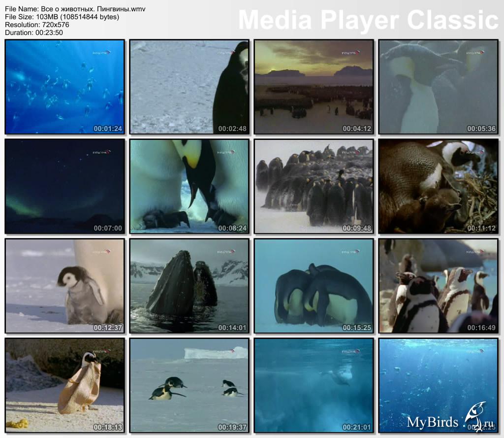The image size is (504, 438).
Task: Click the file name text line
Action: (x=75, y=9)
